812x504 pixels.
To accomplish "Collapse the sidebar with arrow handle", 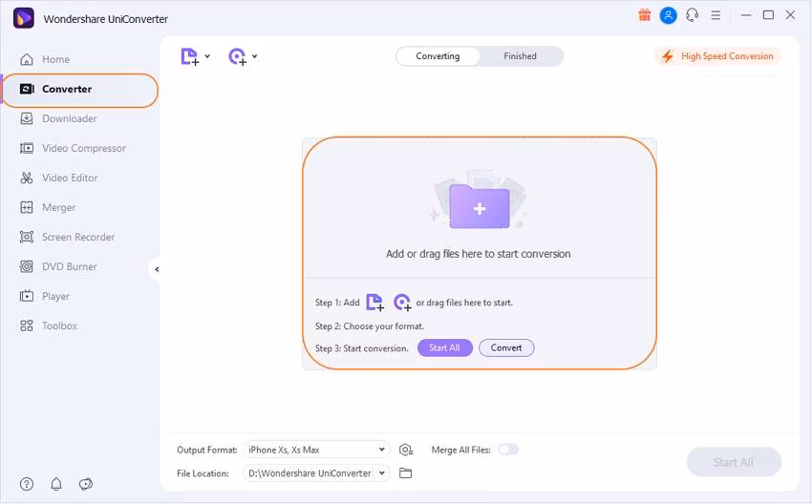I will [156, 269].
